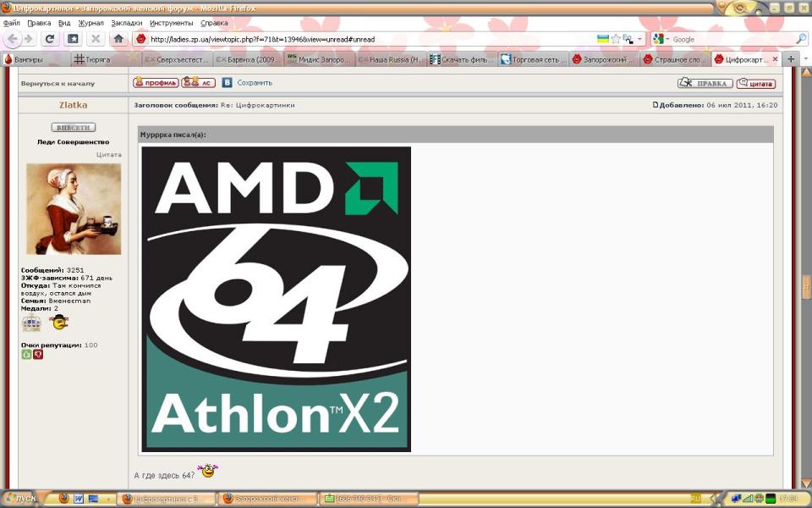Click the ЛС private message button

pos(198,82)
